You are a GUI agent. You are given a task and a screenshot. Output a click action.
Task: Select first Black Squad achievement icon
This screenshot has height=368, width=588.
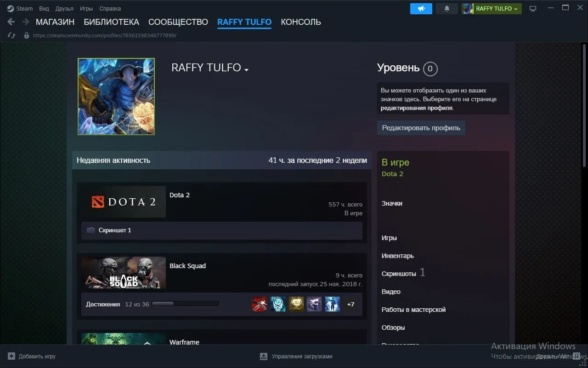[260, 304]
